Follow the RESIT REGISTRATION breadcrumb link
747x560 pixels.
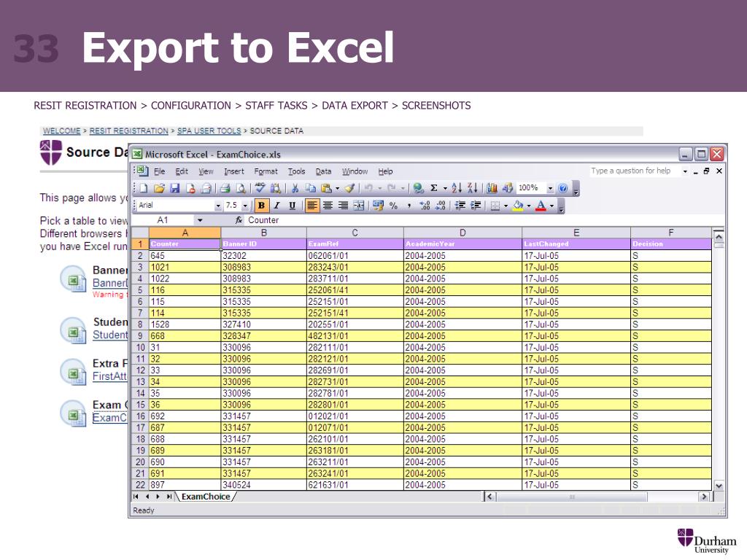click(x=128, y=131)
